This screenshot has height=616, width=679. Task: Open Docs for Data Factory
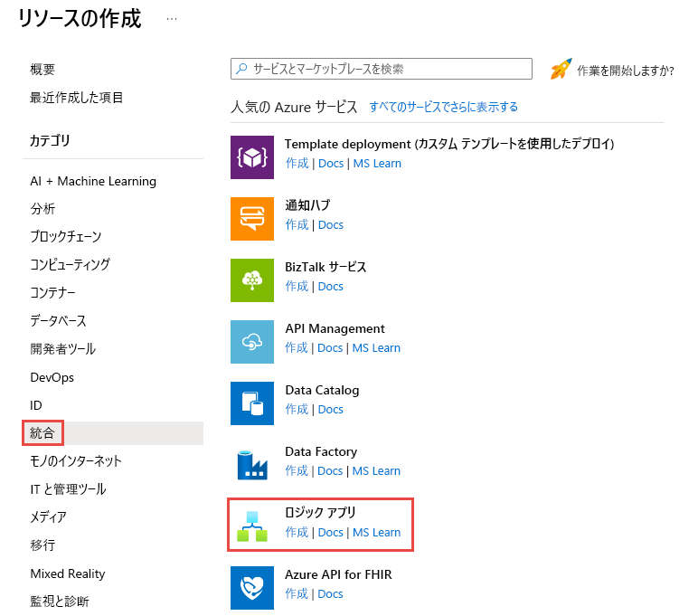coord(330,471)
